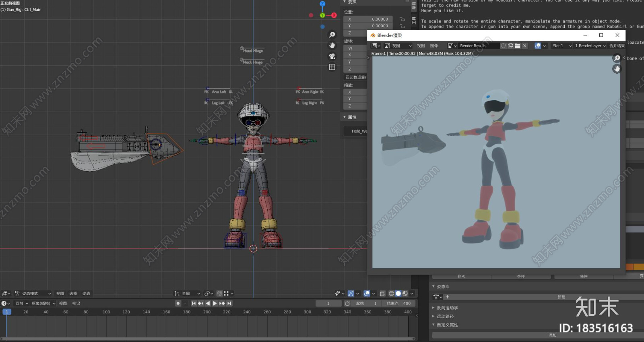Toggle gizmo display button in viewport header

tap(351, 294)
